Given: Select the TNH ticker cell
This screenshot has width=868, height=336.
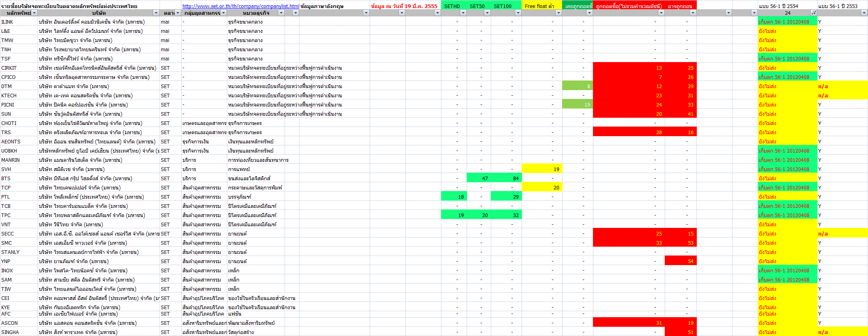Looking at the screenshot, I should tap(19, 49).
